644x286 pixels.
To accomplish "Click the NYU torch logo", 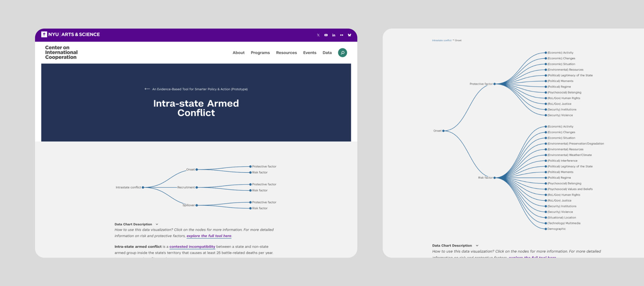I will point(44,35).
